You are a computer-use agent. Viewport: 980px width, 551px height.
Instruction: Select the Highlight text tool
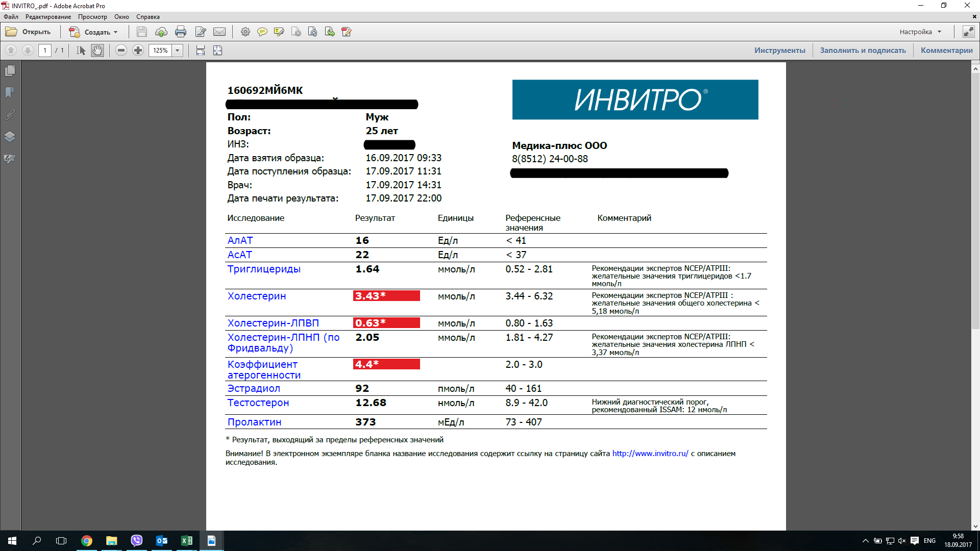279,32
